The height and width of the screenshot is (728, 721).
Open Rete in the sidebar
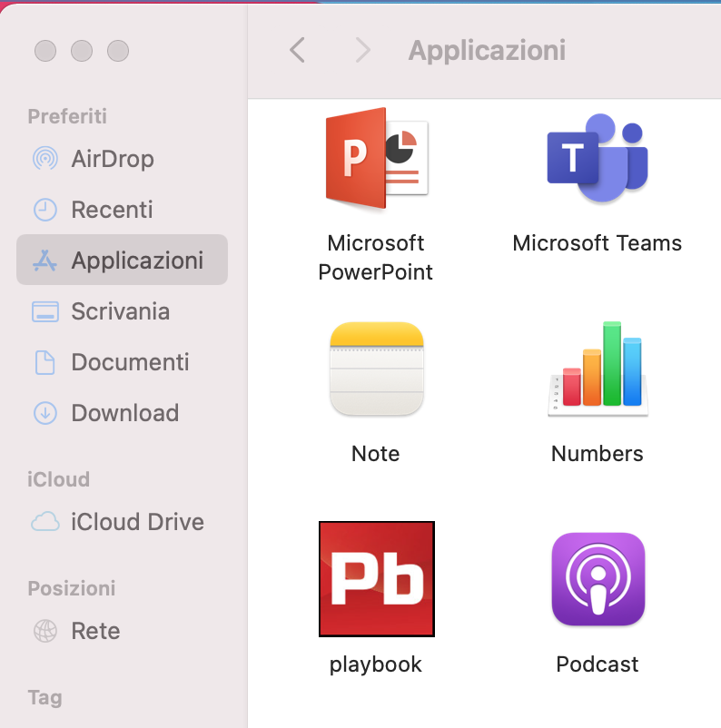[x=122, y=631]
